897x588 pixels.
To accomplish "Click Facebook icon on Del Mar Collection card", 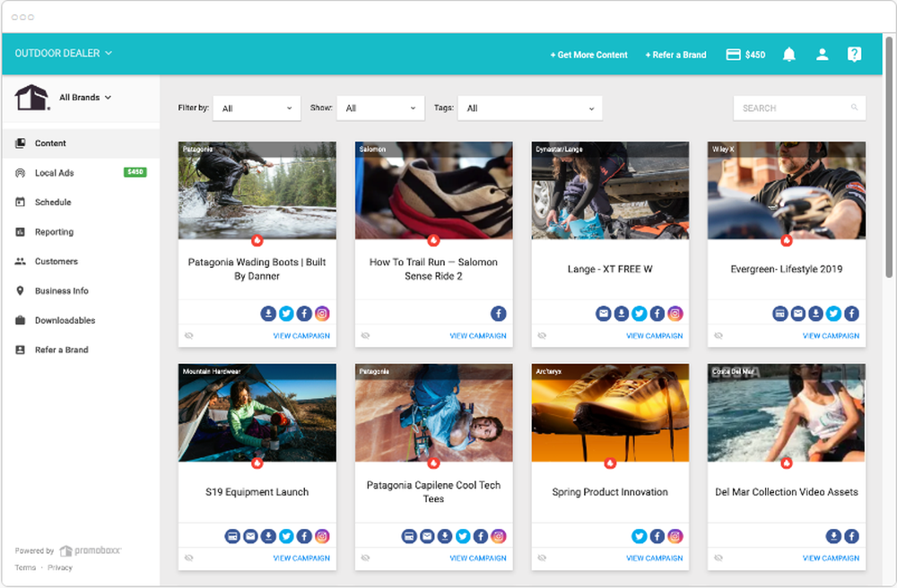I will click(852, 536).
